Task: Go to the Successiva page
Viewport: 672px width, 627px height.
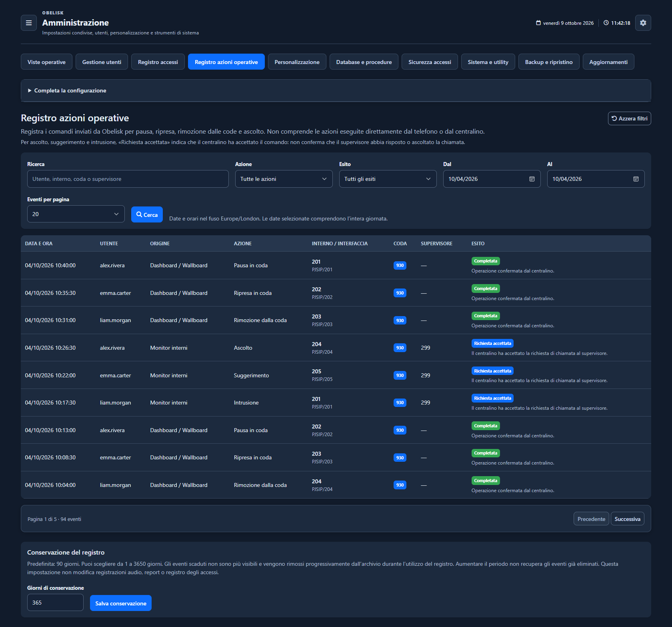Action: [x=627, y=519]
